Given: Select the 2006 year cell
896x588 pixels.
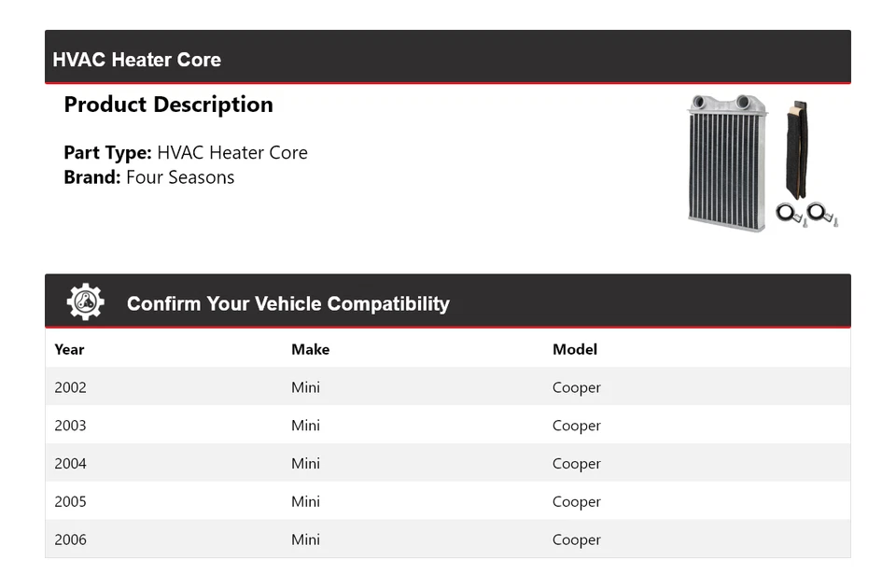Looking at the screenshot, I should coord(70,539).
